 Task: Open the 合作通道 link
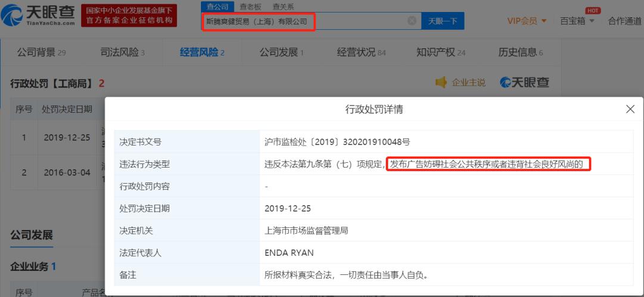click(x=624, y=21)
